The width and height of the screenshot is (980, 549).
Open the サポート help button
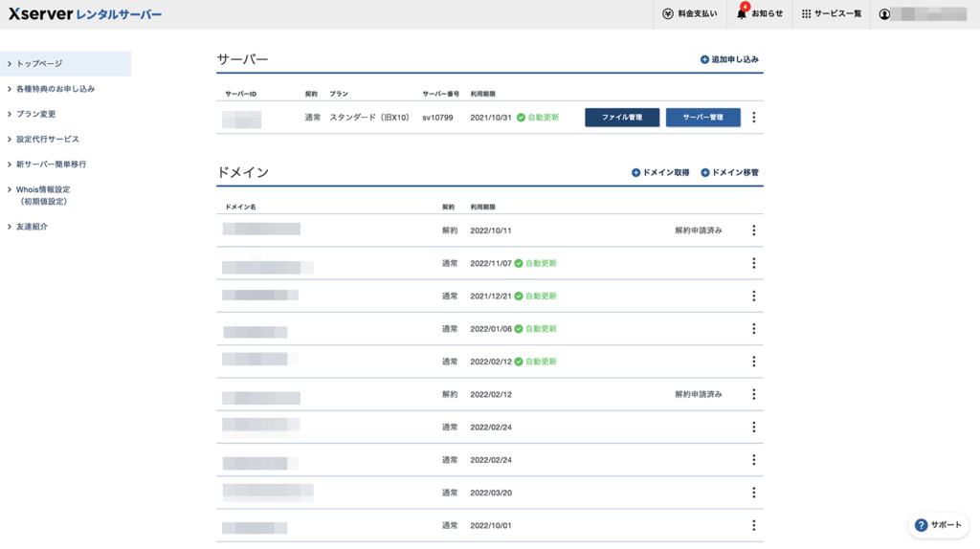pyautogui.click(x=938, y=525)
